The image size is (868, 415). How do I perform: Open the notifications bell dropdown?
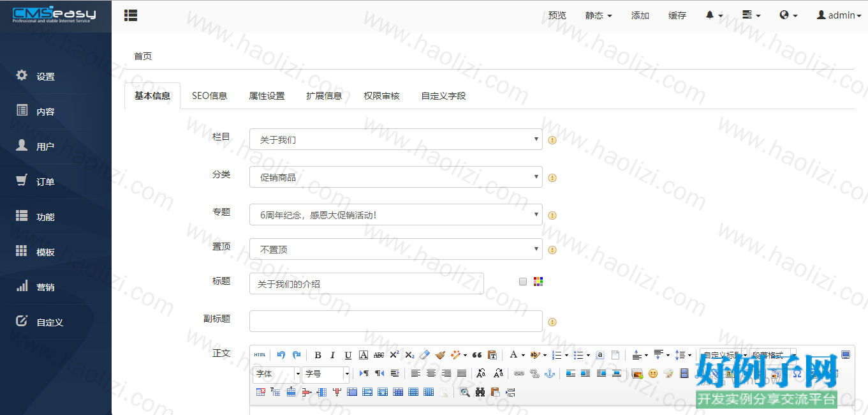coord(714,15)
